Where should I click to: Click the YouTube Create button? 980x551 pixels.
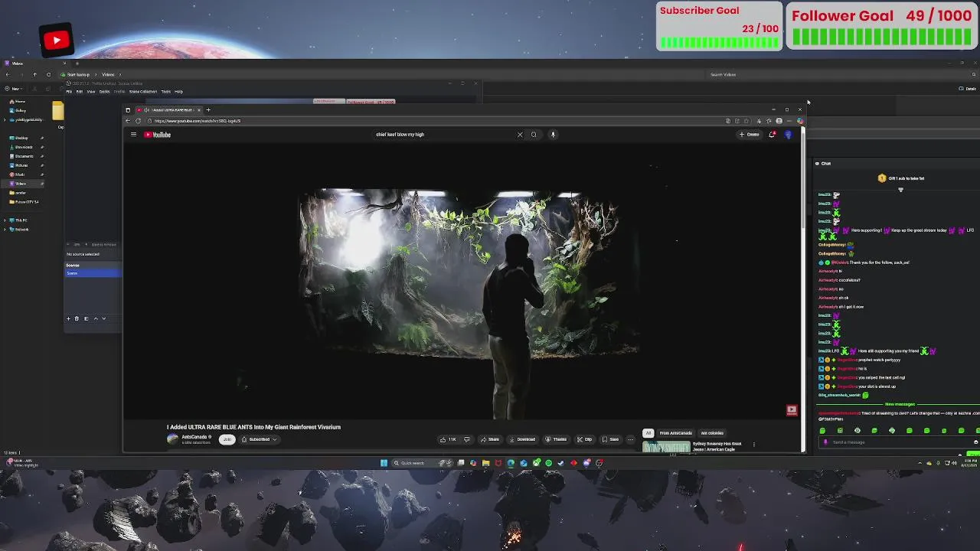click(x=750, y=135)
